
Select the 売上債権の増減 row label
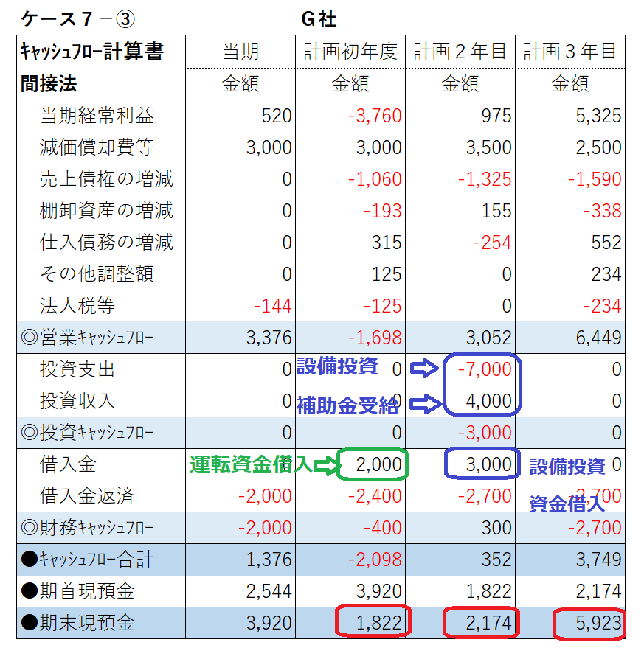106,179
